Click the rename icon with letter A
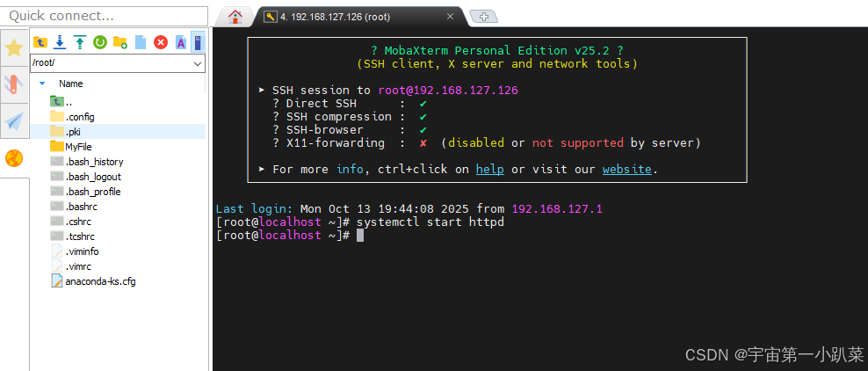Viewport: 868px width, 371px height. pos(180,41)
